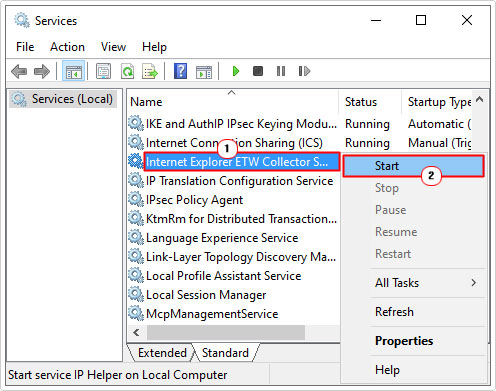Viewport: 496px width, 391px height.
Task: Select Internet Connection Sharing (ICS) service
Action: click(x=234, y=143)
